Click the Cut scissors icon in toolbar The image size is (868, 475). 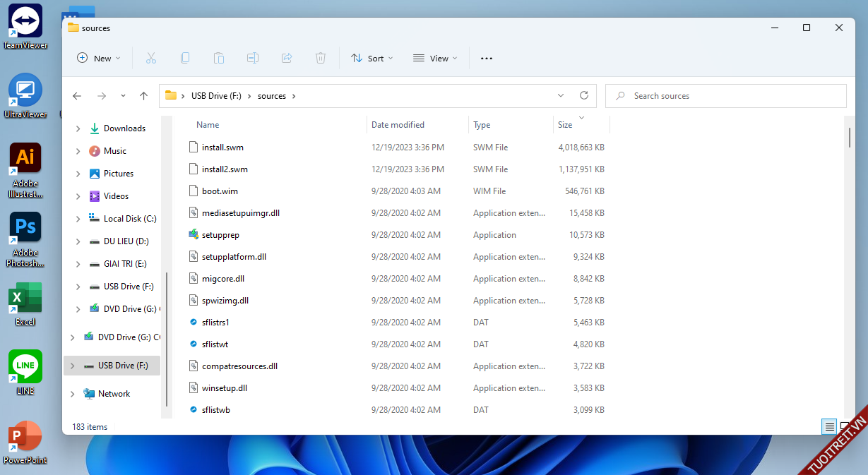150,59
